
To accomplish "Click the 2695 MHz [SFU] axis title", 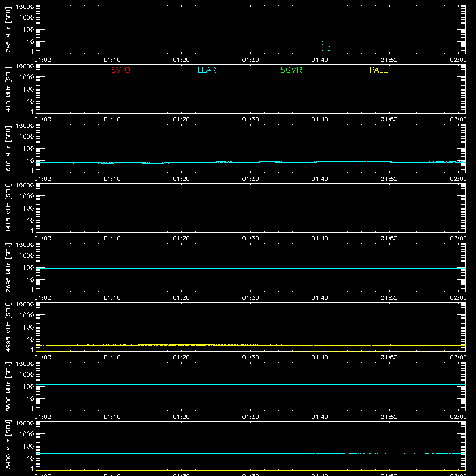I will (x=8, y=267).
